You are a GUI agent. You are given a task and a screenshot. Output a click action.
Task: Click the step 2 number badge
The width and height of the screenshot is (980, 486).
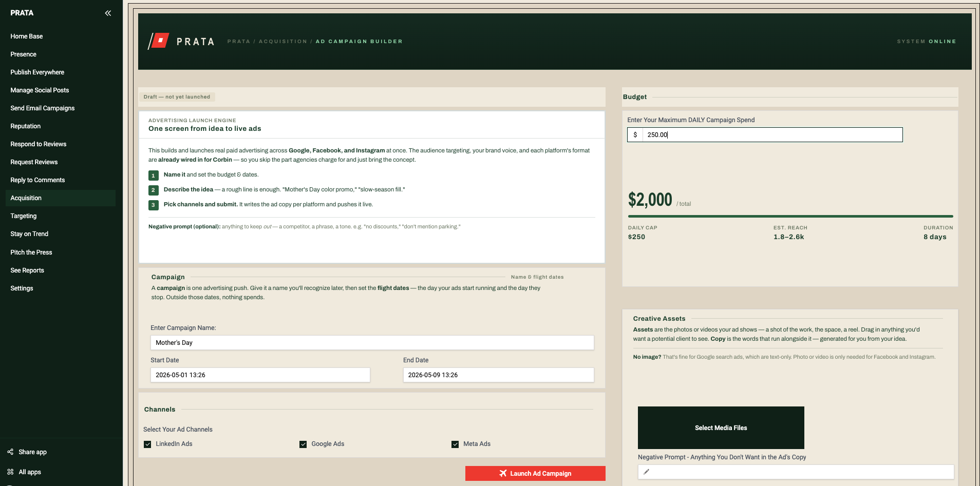click(x=153, y=190)
